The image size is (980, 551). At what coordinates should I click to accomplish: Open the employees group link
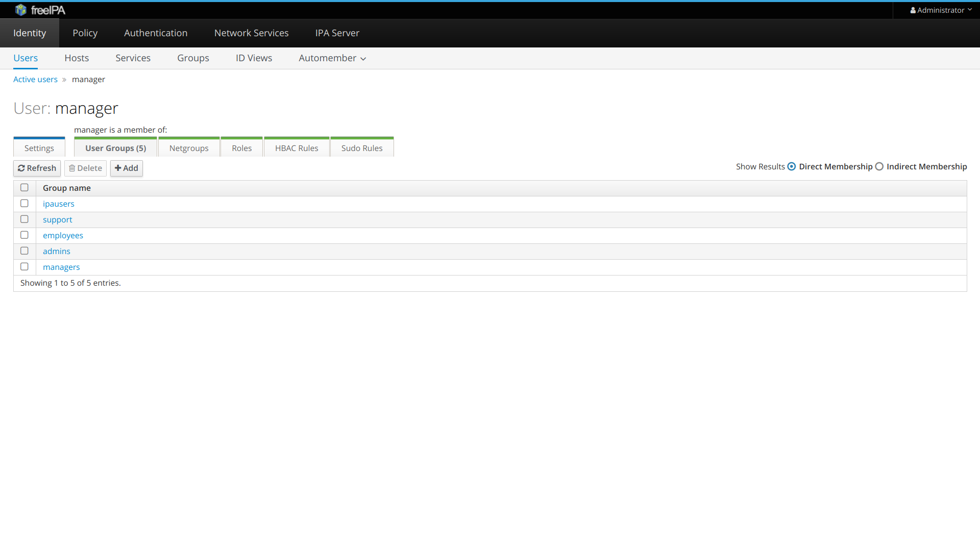point(63,236)
